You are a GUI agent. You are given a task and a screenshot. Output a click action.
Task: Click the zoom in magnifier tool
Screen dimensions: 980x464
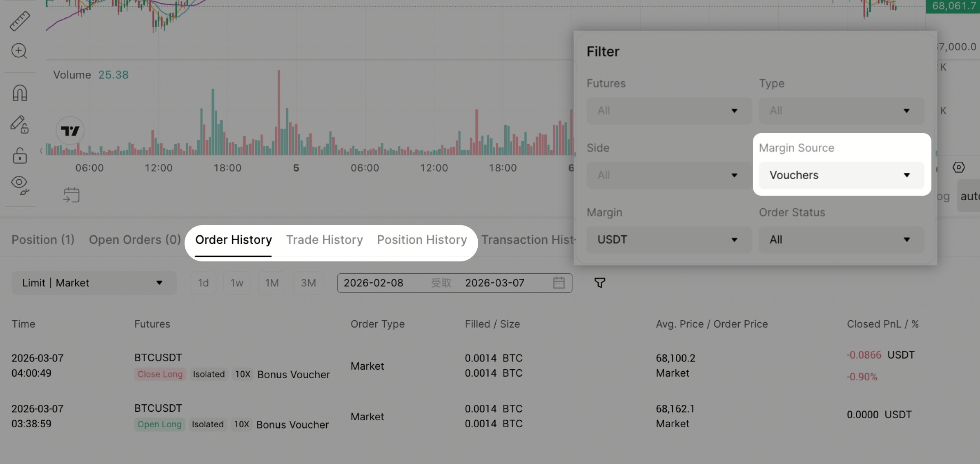[x=19, y=51]
